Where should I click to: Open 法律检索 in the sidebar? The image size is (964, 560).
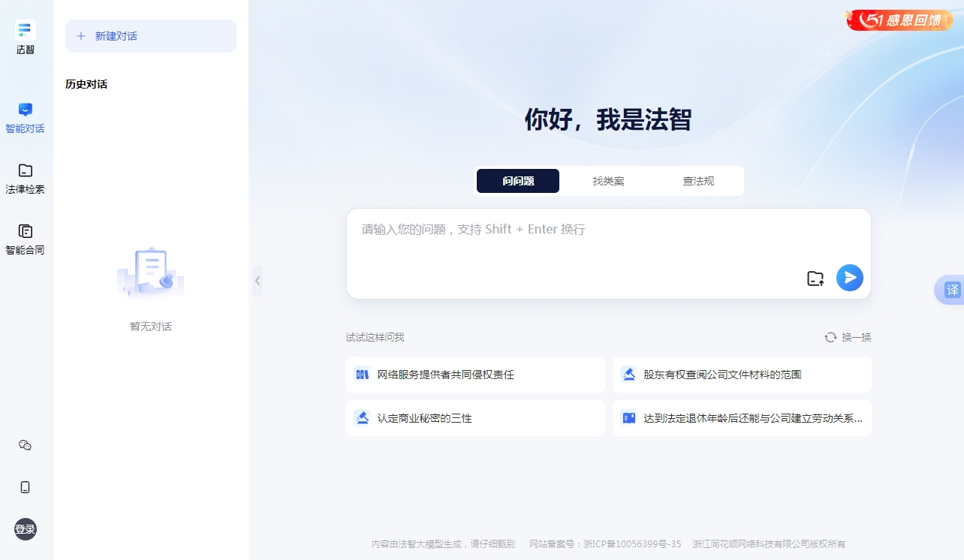pyautogui.click(x=26, y=179)
